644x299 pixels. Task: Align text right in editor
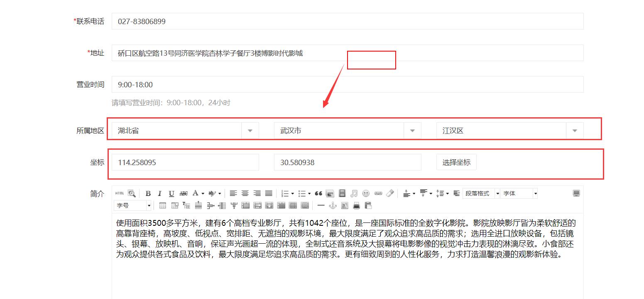tap(257, 193)
